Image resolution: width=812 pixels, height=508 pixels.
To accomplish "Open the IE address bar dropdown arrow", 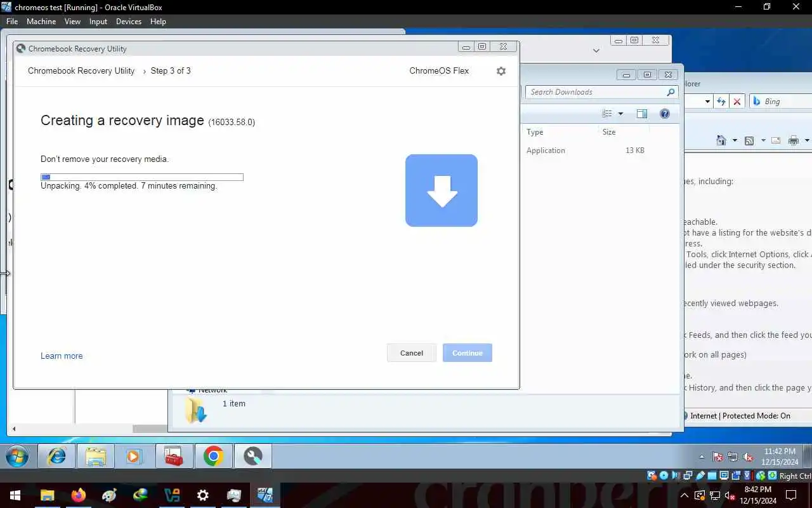I will [x=707, y=102].
